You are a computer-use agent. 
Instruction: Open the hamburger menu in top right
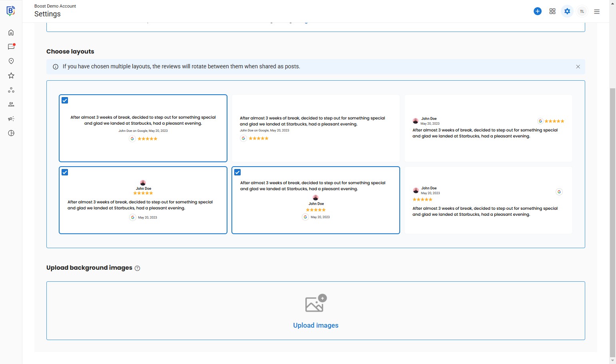click(597, 12)
